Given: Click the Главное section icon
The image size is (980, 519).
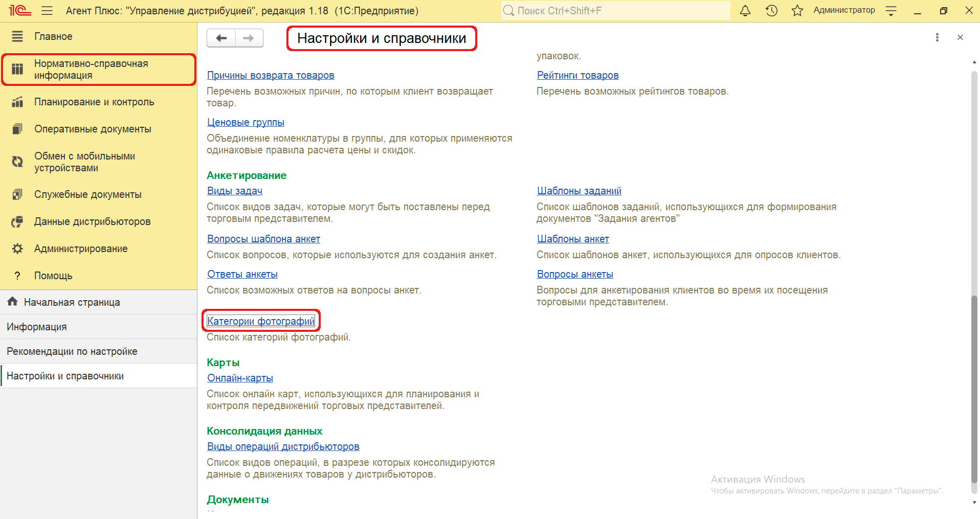Looking at the screenshot, I should click(x=17, y=36).
